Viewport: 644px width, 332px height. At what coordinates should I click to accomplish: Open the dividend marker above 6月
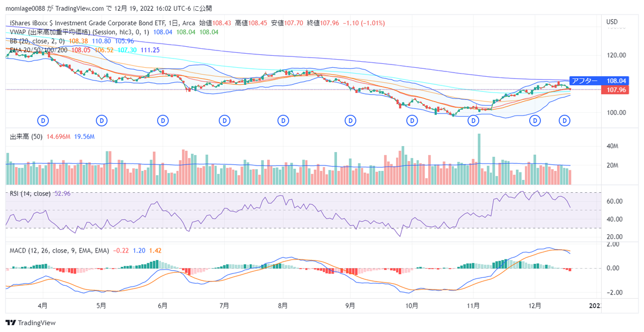click(163, 120)
